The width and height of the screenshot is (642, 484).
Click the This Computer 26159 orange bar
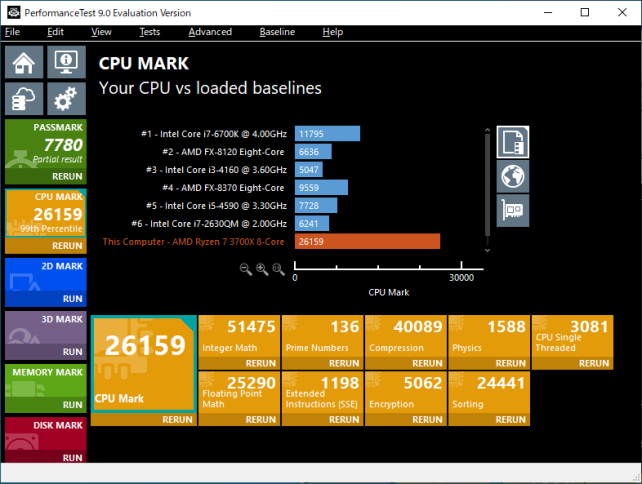click(x=367, y=242)
